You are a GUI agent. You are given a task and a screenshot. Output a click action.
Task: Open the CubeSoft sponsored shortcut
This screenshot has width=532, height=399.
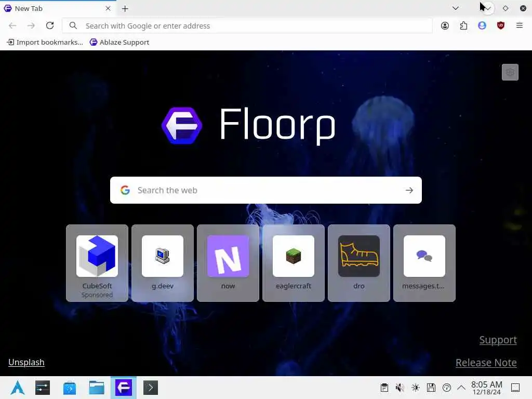click(x=97, y=263)
